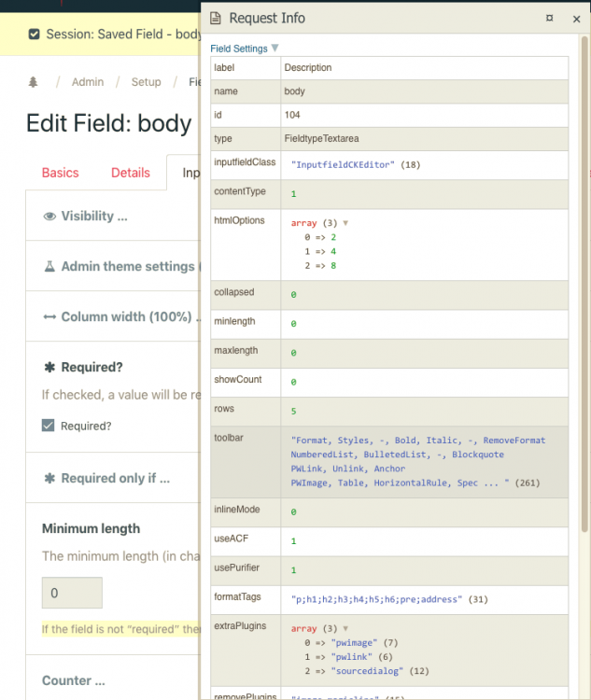The height and width of the screenshot is (700, 591).
Task: Click the session notice check icon
Action: pyautogui.click(x=35, y=34)
